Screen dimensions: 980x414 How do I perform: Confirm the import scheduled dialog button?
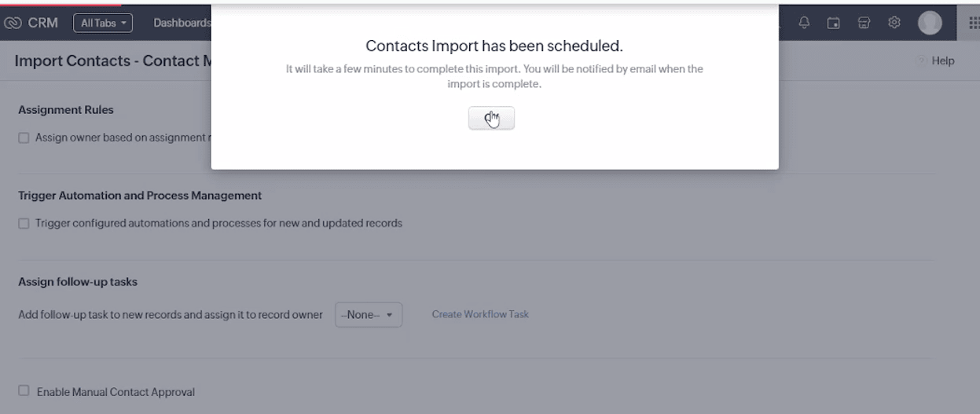[x=491, y=118]
